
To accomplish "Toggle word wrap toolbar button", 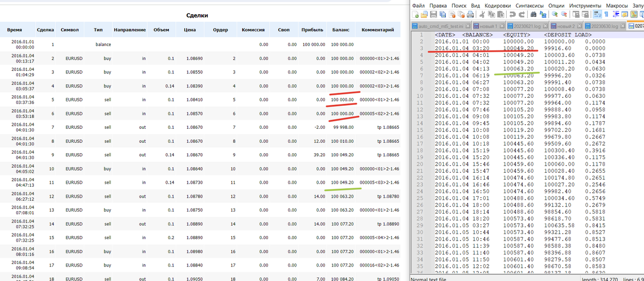I will tap(597, 14).
